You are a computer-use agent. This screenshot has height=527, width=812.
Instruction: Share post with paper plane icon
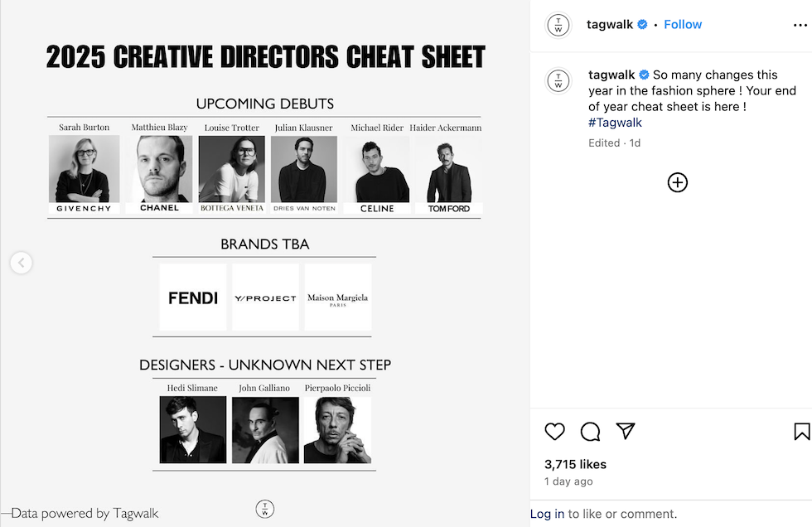click(x=626, y=431)
